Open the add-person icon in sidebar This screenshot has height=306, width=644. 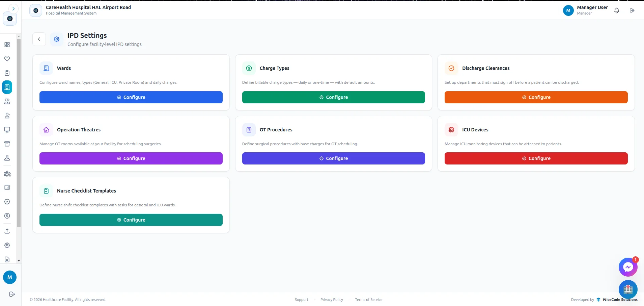7,116
